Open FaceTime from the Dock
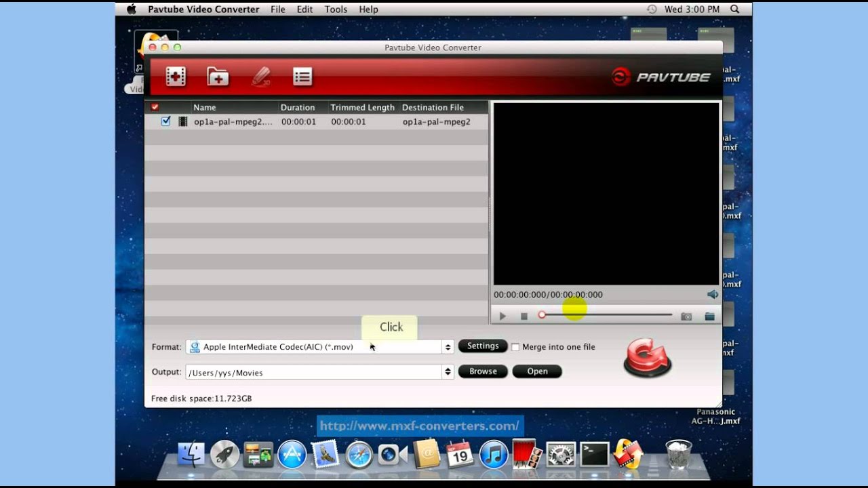The height and width of the screenshot is (488, 868). [x=393, y=454]
